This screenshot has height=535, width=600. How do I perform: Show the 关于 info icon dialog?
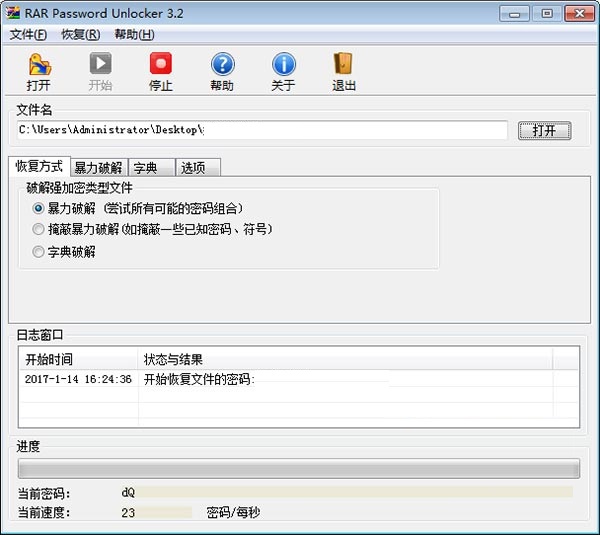point(284,64)
